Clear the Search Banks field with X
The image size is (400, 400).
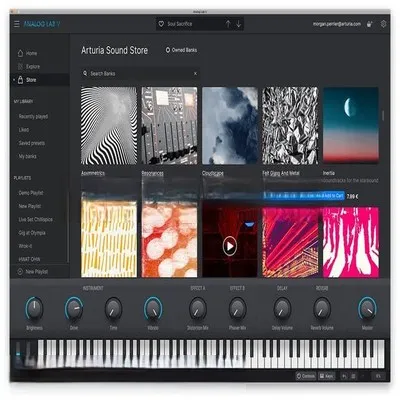[195, 73]
